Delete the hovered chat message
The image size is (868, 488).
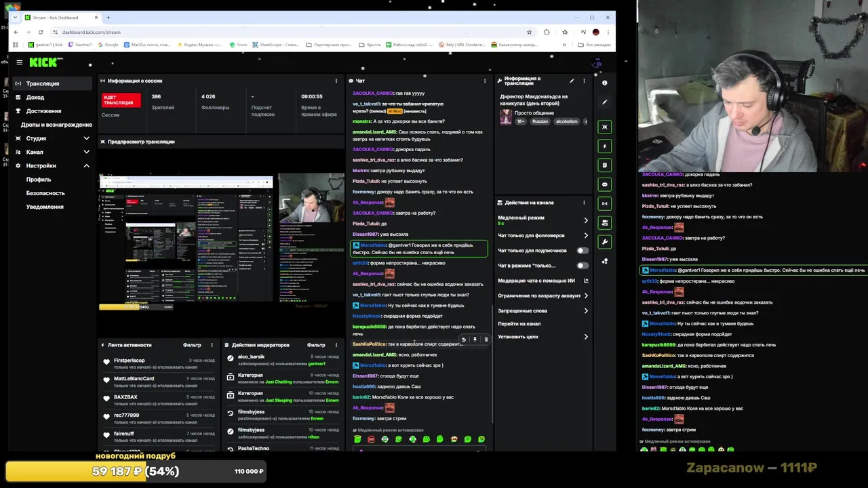(x=486, y=340)
